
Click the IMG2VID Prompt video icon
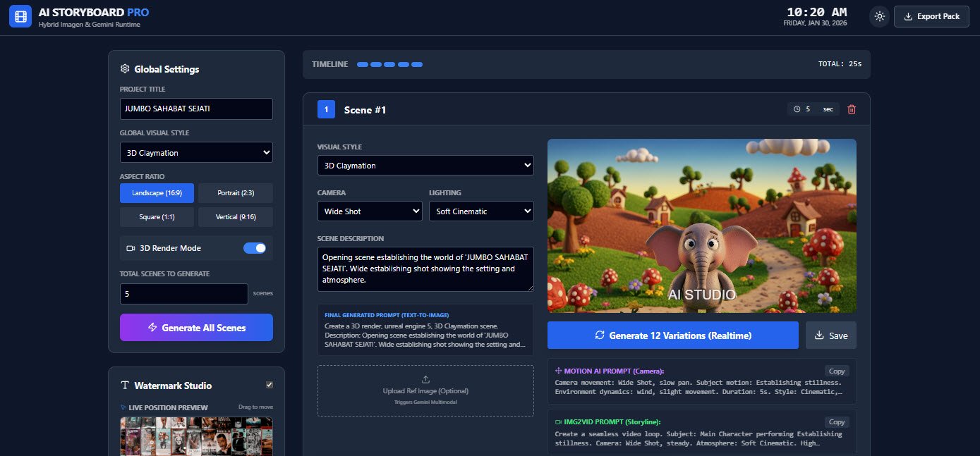[558, 421]
